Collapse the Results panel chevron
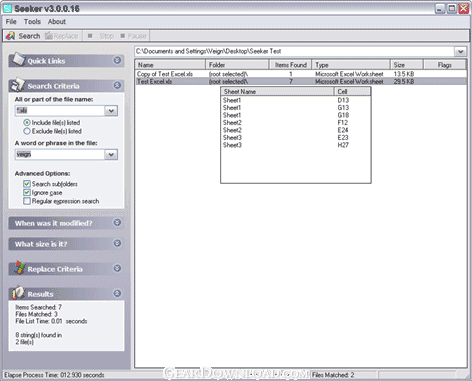Screen dimensions: 472x381 117,293
